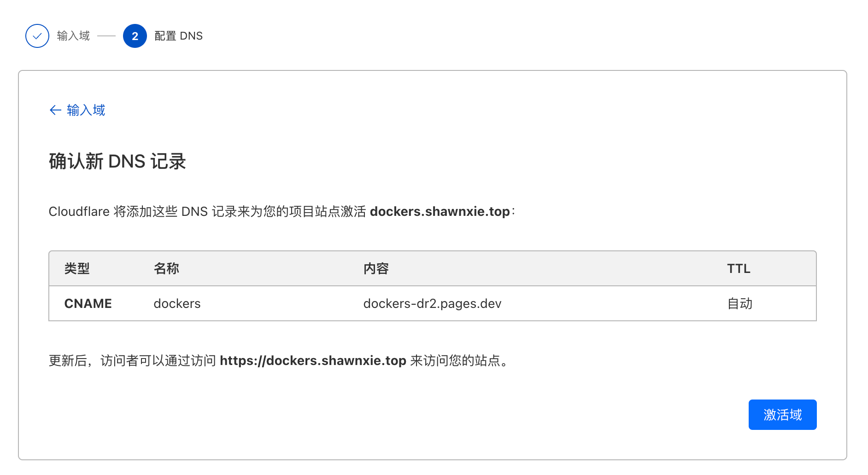Activate the domain with 激活域 button
The image size is (868, 475).
(782, 415)
